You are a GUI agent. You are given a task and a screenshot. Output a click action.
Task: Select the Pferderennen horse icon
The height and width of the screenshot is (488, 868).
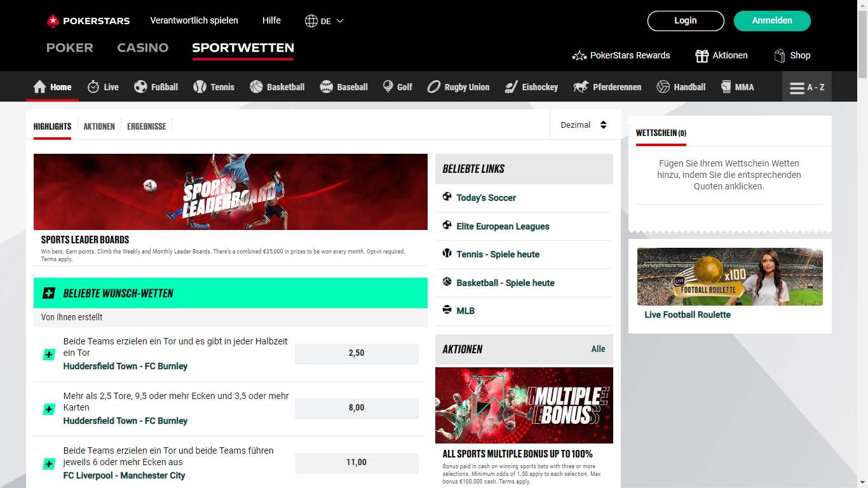pyautogui.click(x=581, y=86)
